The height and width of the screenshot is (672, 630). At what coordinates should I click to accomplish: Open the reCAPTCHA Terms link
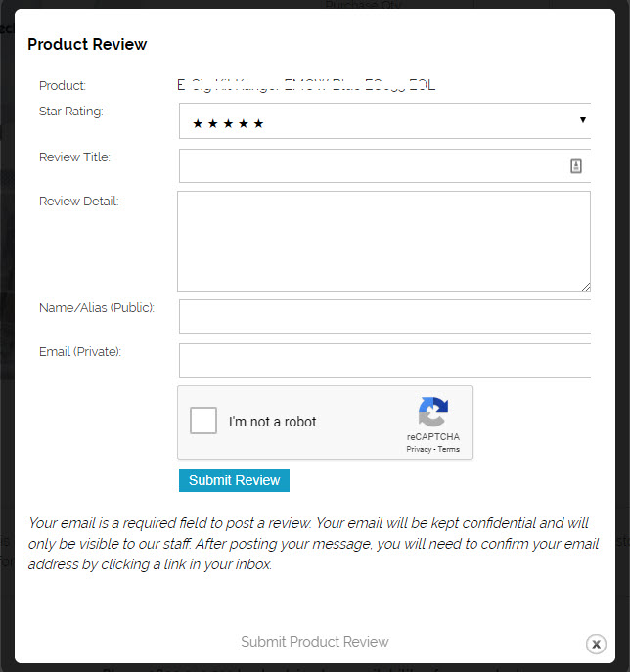pyautogui.click(x=449, y=450)
